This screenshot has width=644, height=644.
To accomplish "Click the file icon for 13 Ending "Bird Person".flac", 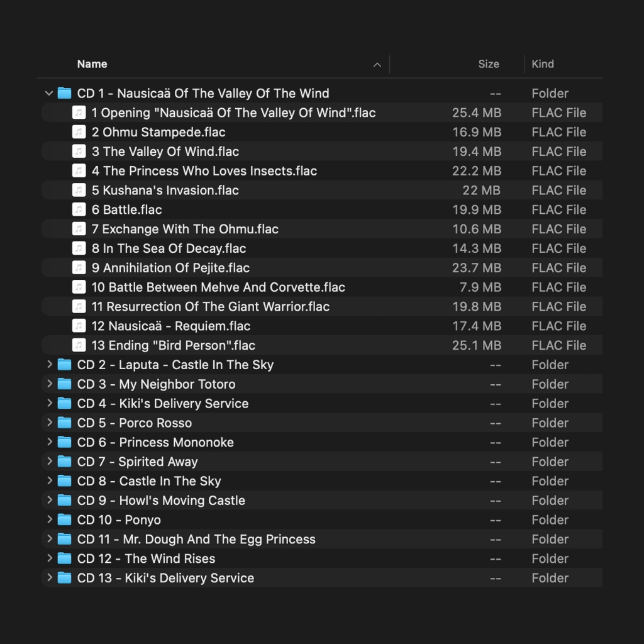I will coord(79,345).
